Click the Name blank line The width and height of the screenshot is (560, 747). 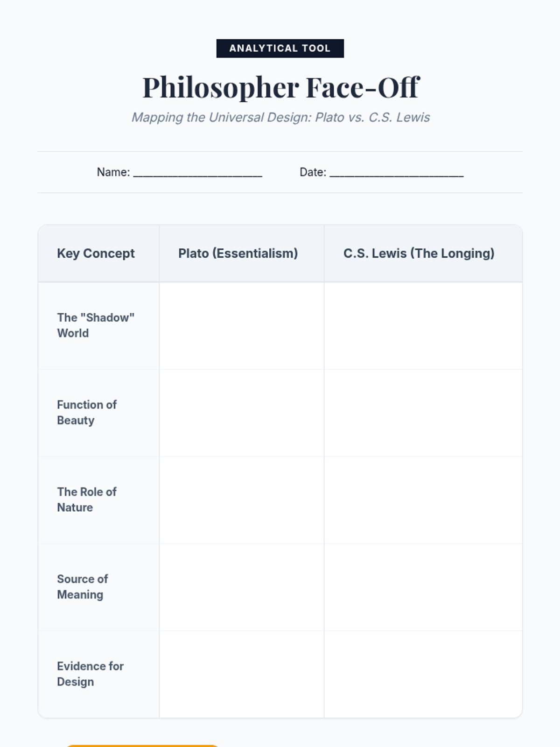[197, 173]
